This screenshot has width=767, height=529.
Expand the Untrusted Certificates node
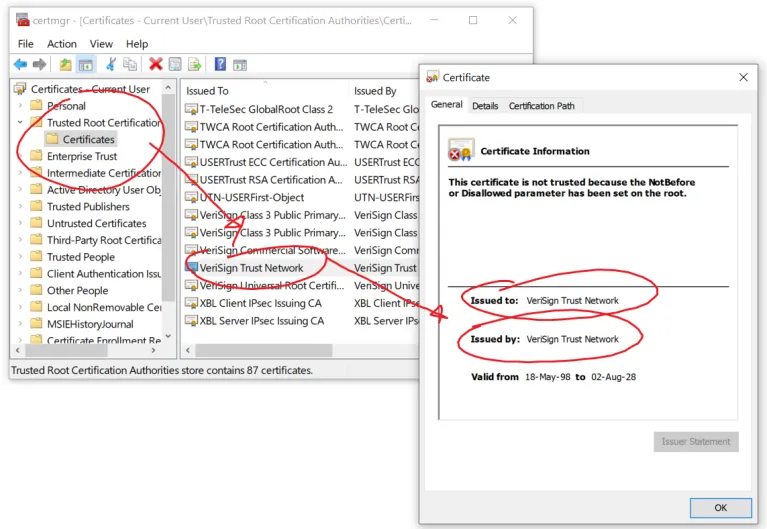20,223
